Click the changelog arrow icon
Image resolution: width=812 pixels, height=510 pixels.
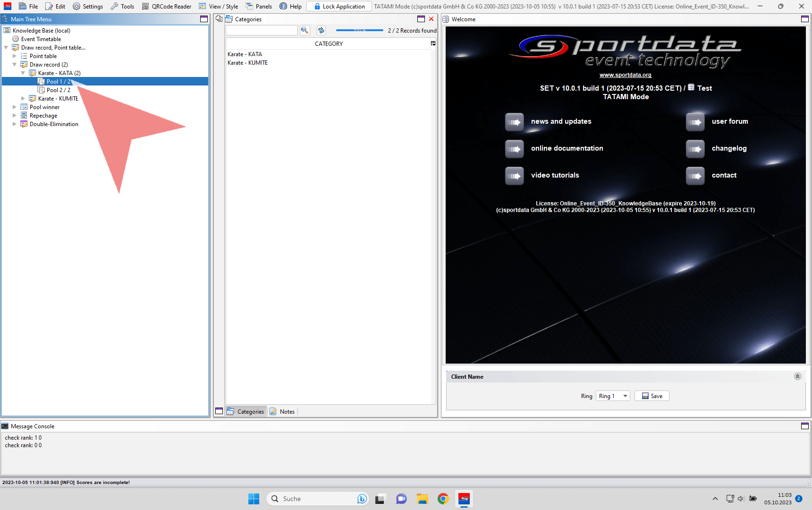click(695, 149)
